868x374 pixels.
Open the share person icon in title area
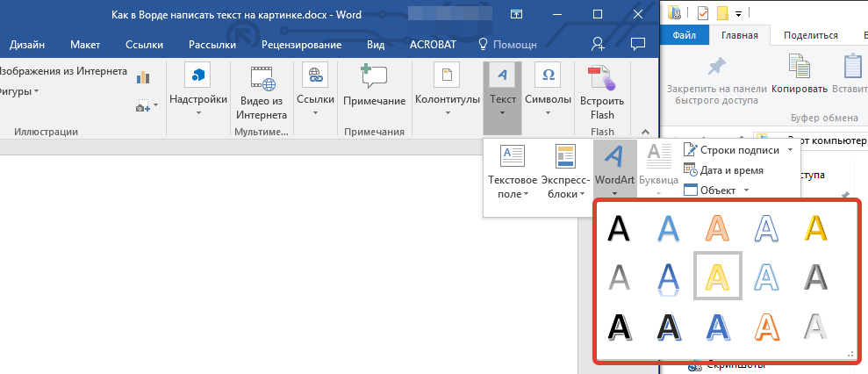click(x=598, y=44)
